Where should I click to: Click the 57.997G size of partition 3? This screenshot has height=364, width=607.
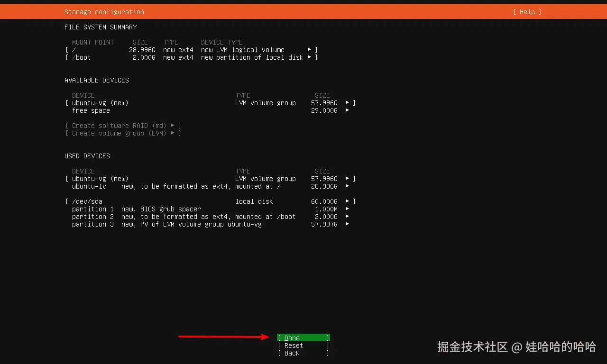click(324, 224)
